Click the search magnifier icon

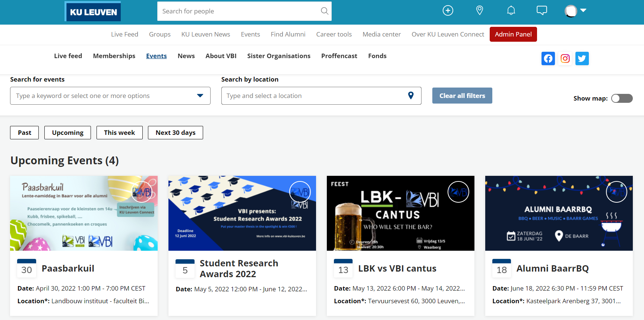(x=324, y=11)
